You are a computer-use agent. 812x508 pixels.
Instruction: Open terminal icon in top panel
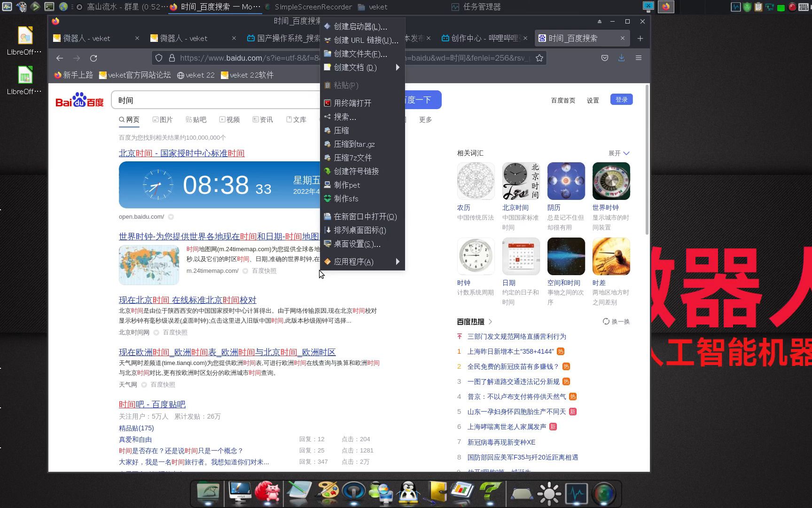pyautogui.click(x=49, y=7)
